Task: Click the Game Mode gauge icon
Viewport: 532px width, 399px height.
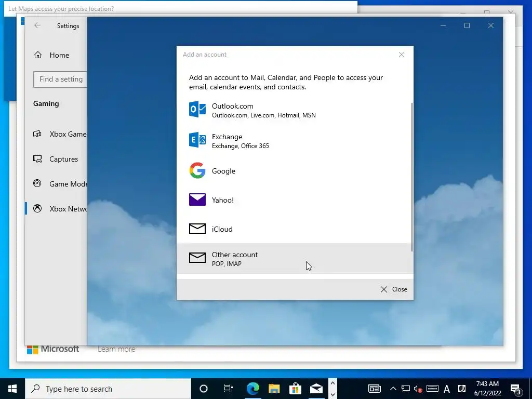Action: pyautogui.click(x=37, y=183)
